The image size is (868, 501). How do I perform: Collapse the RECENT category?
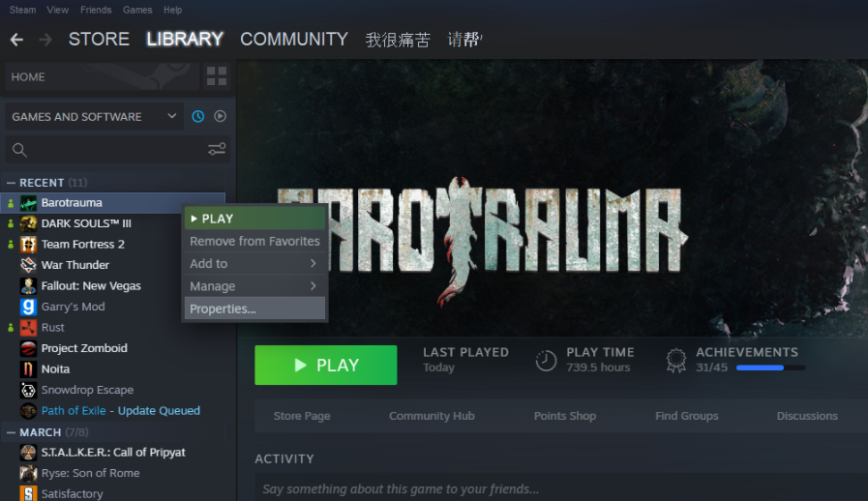coord(11,183)
